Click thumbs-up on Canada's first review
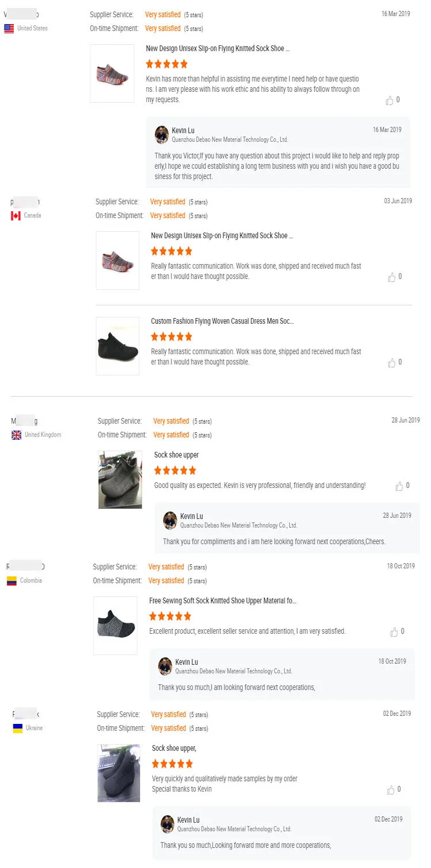Viewport: 431px width, 868px height. pos(392,277)
